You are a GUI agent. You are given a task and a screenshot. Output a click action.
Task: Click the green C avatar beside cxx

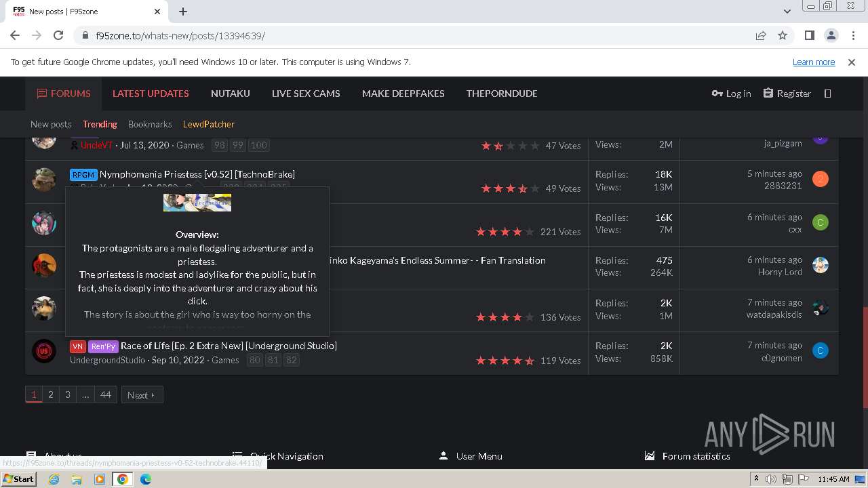coord(821,222)
